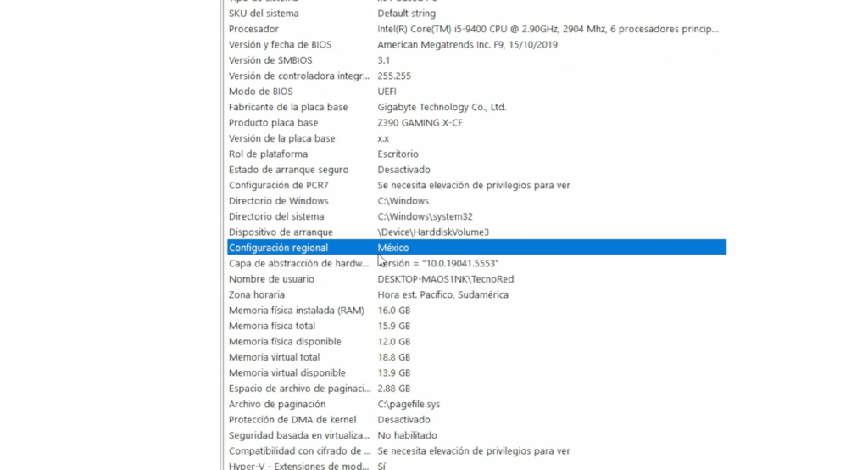Click Fabricante de la placa base
The image size is (868, 470).
288,107
